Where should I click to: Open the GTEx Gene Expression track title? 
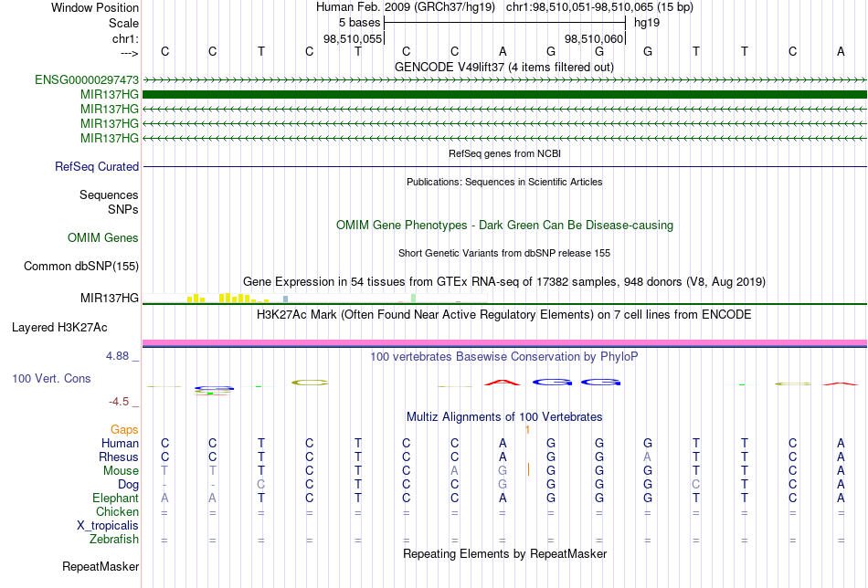(x=504, y=281)
